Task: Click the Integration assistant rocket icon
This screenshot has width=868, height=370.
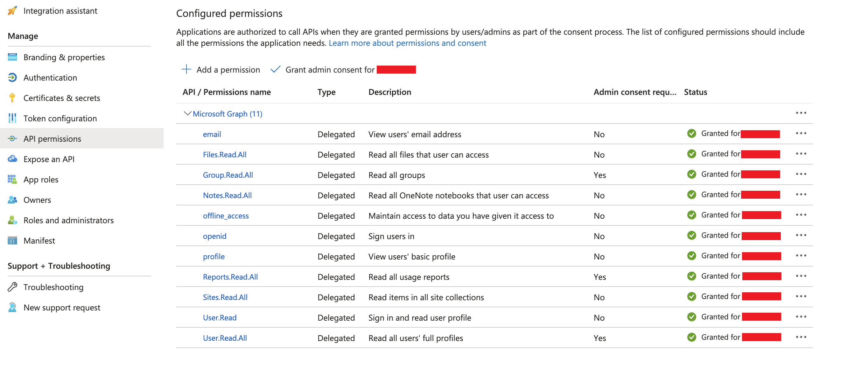Action: [x=12, y=11]
